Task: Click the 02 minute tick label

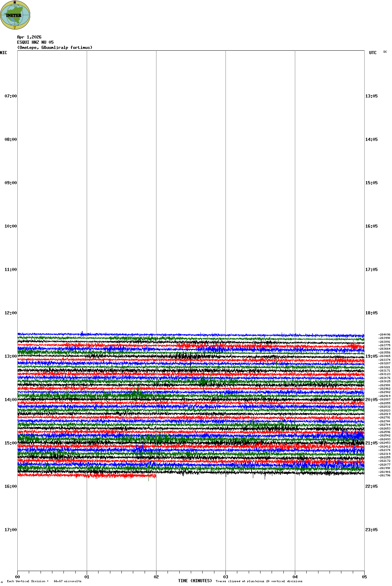Action: coord(156,577)
